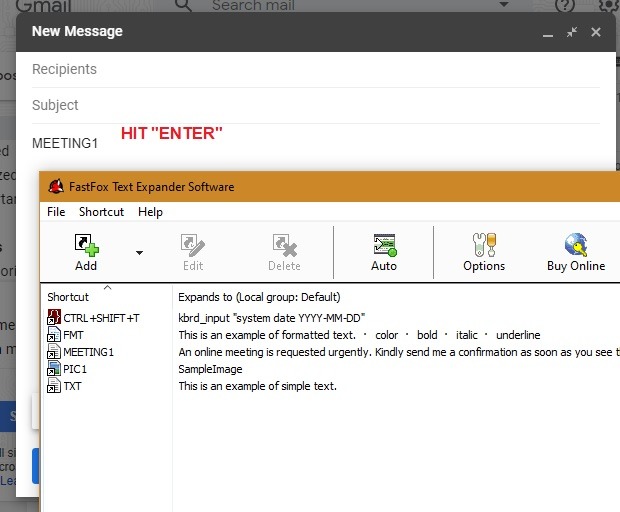Click the CTRL+SHIFT+T macro script icon

[x=54, y=317]
